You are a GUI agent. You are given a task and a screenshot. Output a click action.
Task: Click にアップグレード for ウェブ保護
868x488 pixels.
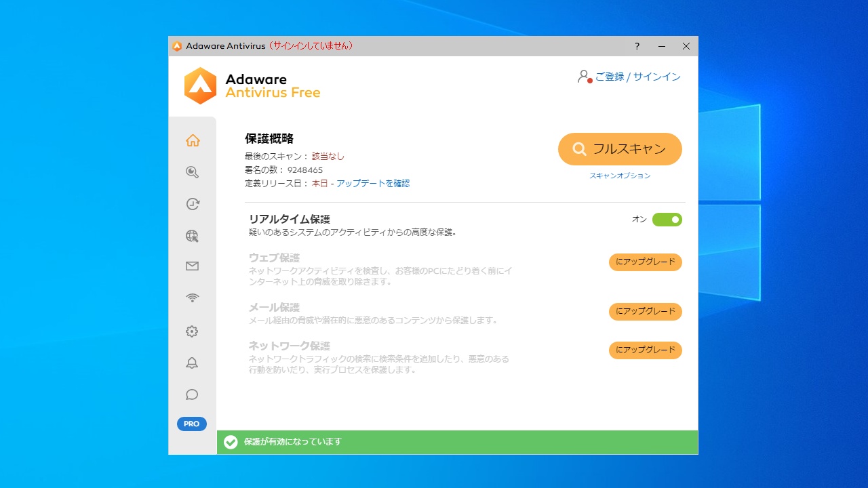pyautogui.click(x=646, y=262)
